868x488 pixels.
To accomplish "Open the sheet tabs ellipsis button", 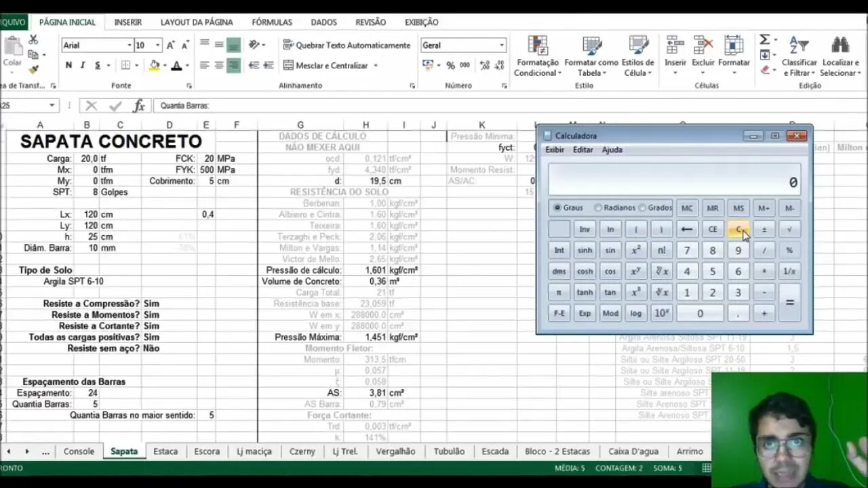I will point(45,451).
